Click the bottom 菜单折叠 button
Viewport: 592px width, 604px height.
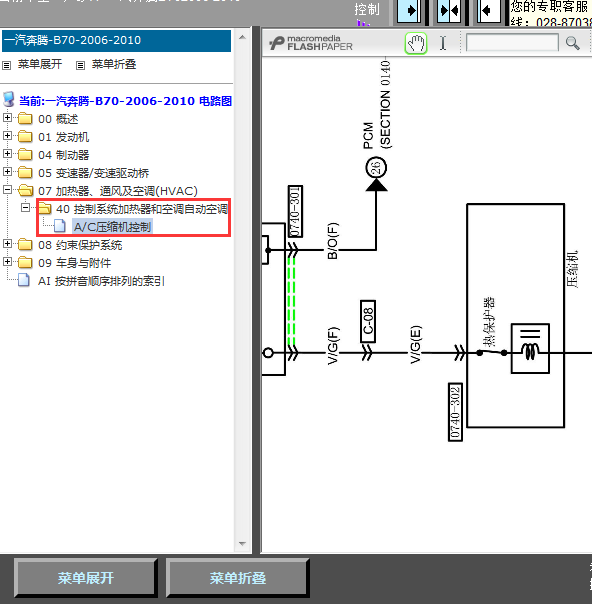(238, 578)
